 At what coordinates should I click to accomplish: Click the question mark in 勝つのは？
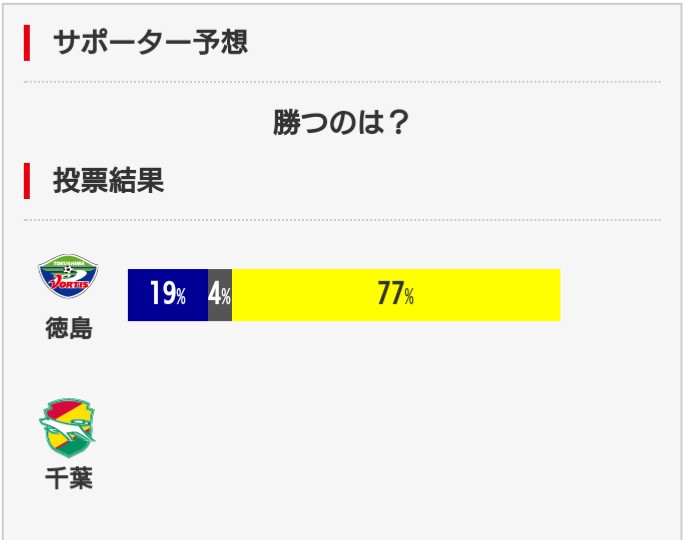(x=398, y=124)
